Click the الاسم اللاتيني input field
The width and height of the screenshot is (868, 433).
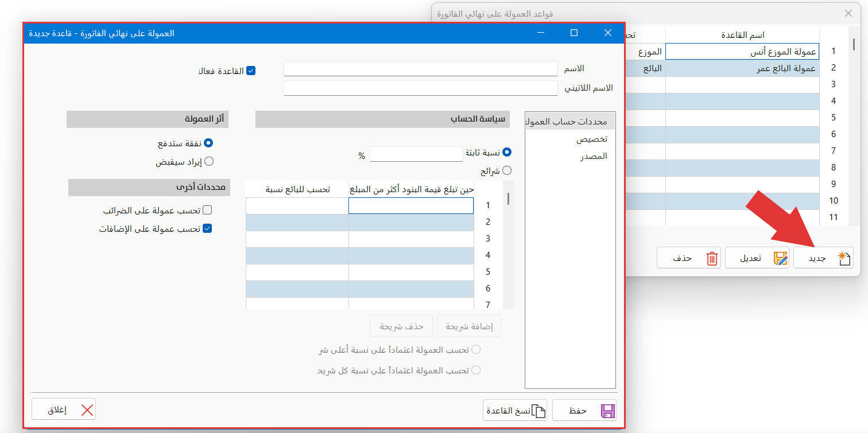point(421,88)
